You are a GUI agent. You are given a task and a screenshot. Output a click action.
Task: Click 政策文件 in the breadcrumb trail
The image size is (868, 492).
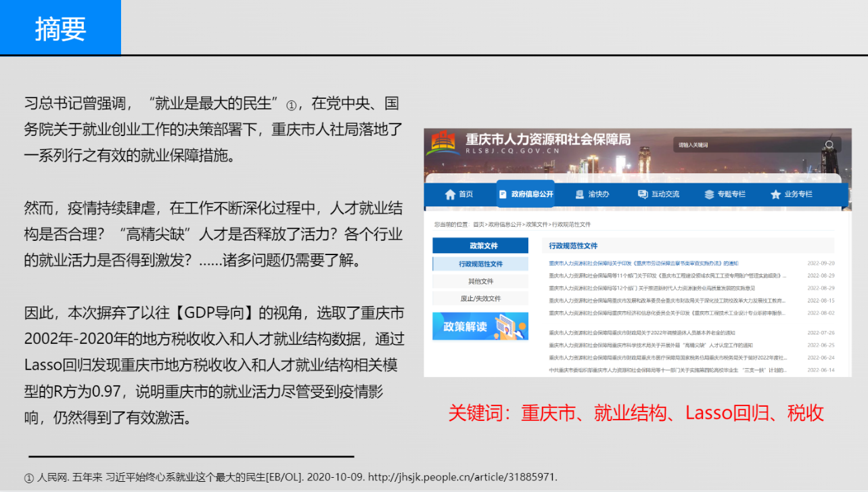(537, 224)
